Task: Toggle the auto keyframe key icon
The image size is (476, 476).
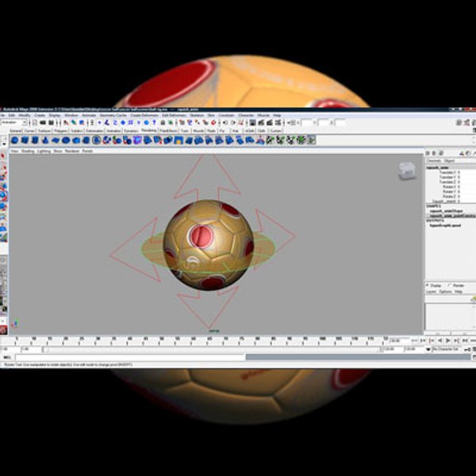Action: tap(467, 350)
